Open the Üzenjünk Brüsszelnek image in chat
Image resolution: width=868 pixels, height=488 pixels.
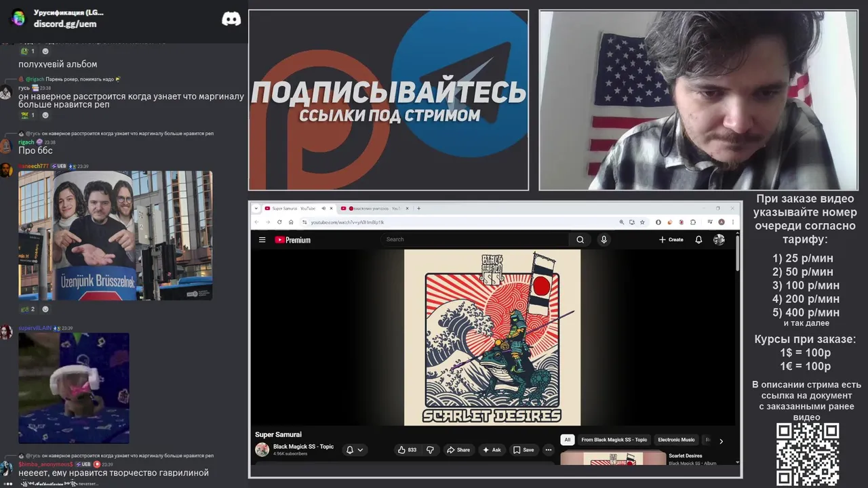[x=115, y=235]
